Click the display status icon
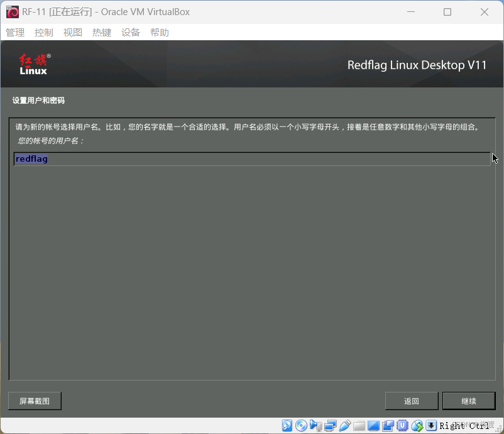Viewport: 504px width, 434px height. [x=373, y=426]
